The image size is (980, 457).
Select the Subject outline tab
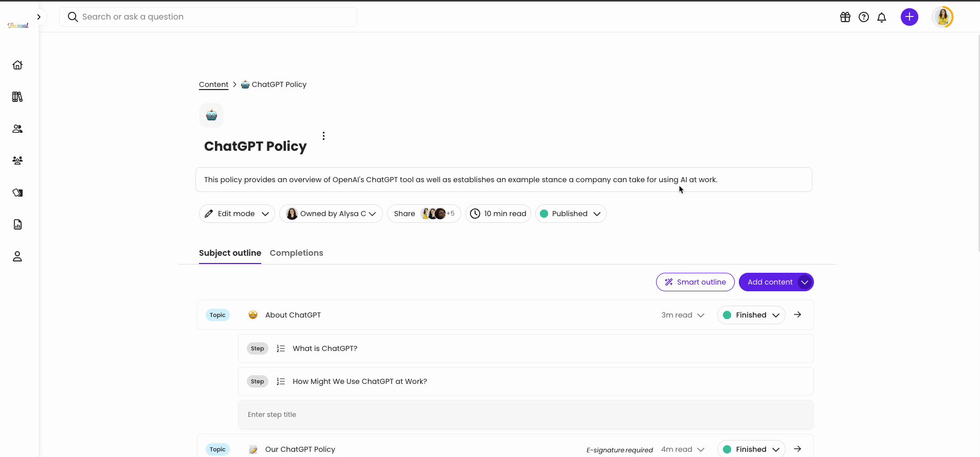tap(230, 253)
